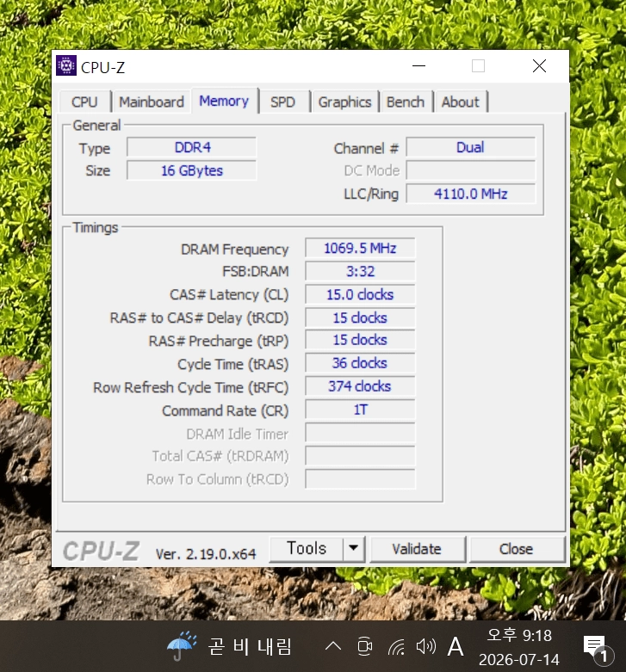Image resolution: width=626 pixels, height=672 pixels.
Task: Click the Validate button
Action: (417, 549)
